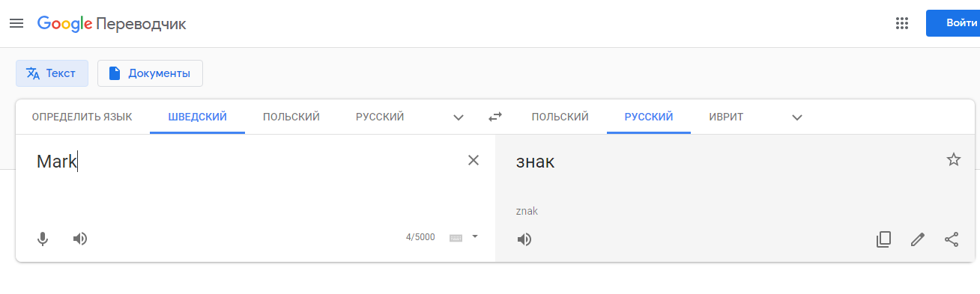Start voice input with microphone
The image size is (980, 294).
pos(43,239)
